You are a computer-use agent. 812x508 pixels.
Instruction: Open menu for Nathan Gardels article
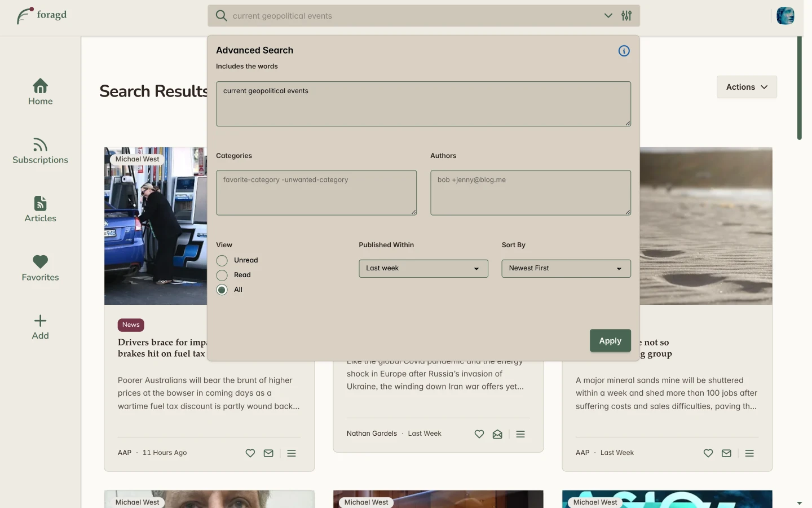[520, 434]
